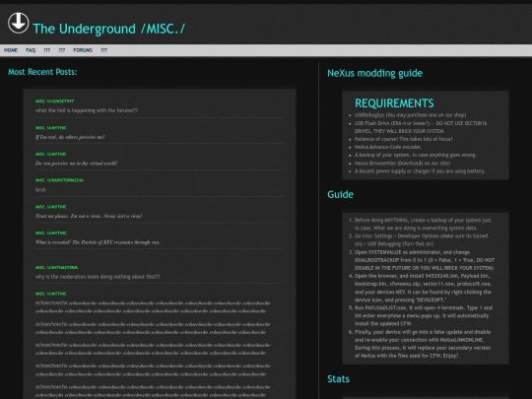The image size is (532, 399).
Task: Click guide step 6 about the false update
Action: (423, 344)
